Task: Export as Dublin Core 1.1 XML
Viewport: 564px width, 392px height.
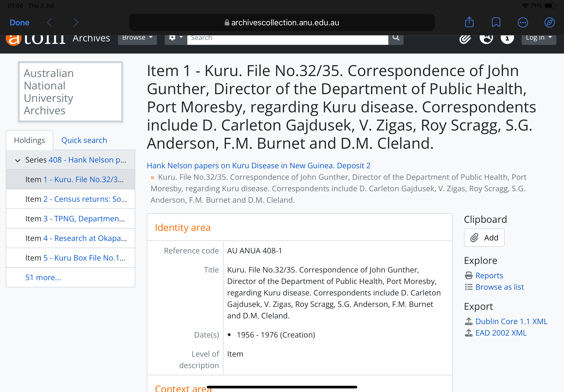Action: pos(511,321)
